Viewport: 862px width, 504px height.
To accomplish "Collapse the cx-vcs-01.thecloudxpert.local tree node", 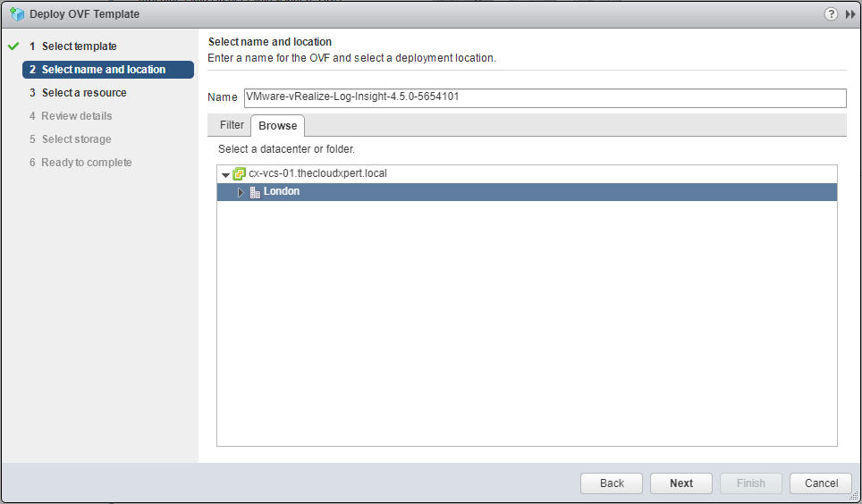I will (225, 174).
